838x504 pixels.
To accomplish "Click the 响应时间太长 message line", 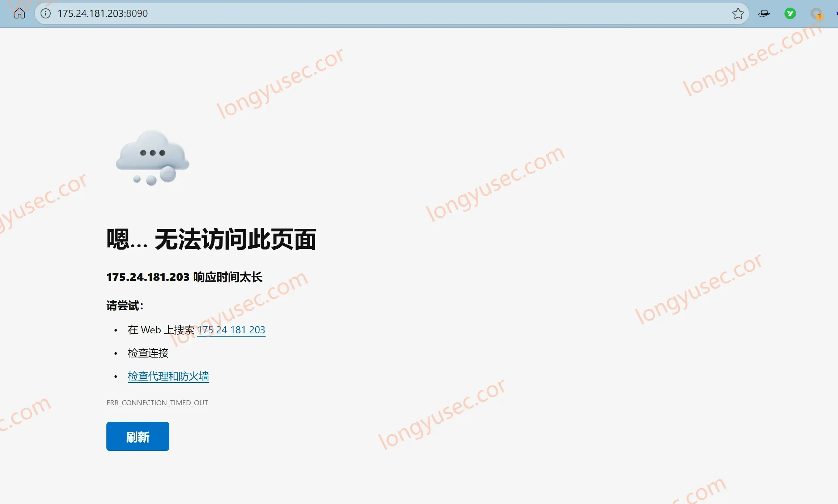I will click(x=184, y=277).
